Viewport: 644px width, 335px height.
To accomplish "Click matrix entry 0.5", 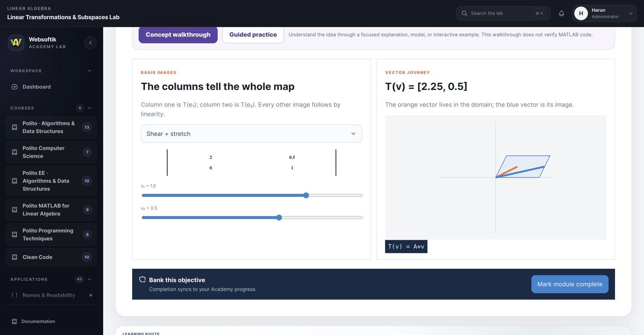I will tap(292, 157).
